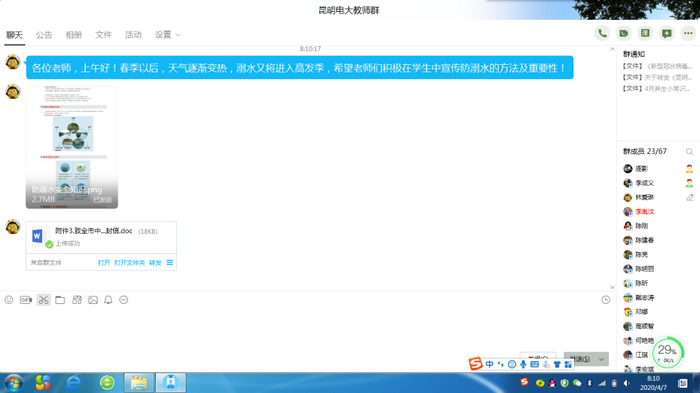The image size is (700, 393).
Task: Click 打开 link on the doc file
Action: 104,263
